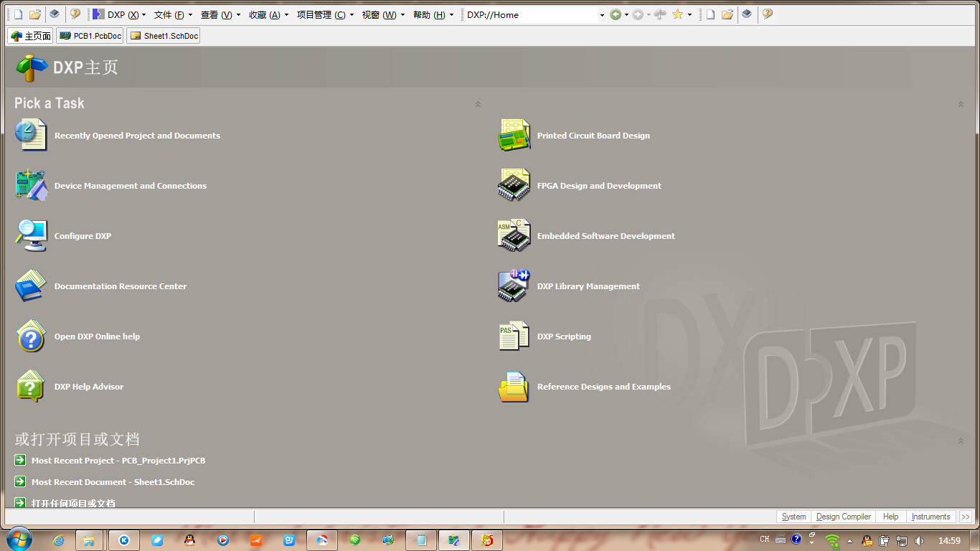
Task: Open Documentation Resource Center book icon
Action: point(31,286)
